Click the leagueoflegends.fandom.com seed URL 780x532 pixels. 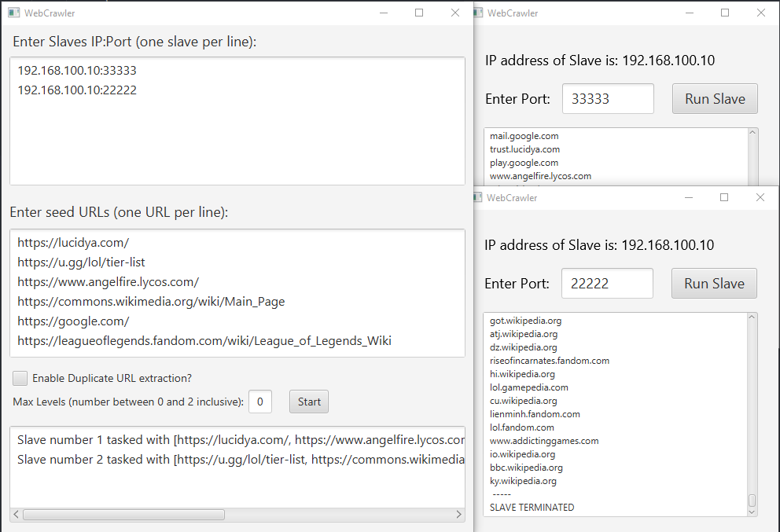pyautogui.click(x=204, y=340)
